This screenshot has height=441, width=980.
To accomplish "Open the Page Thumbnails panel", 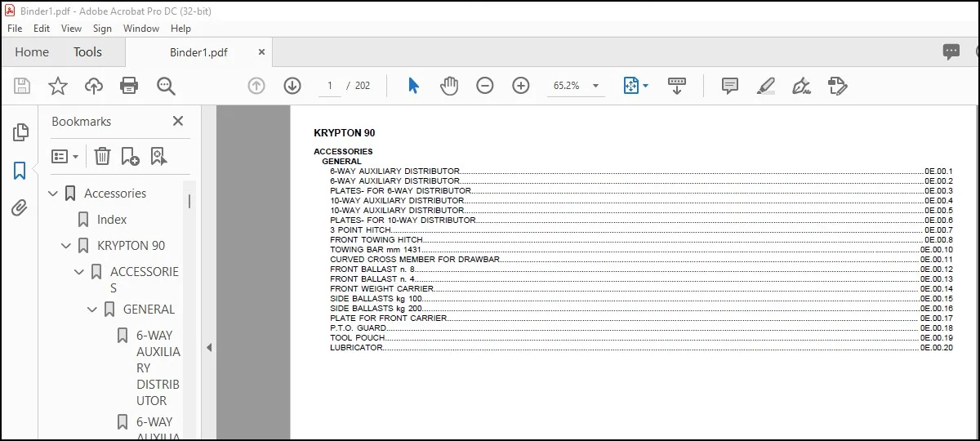I will coord(20,132).
